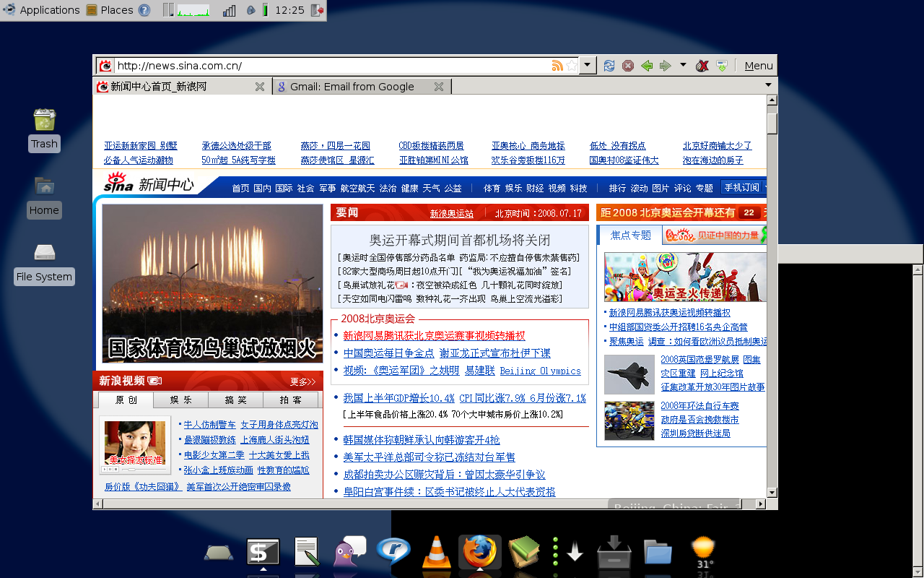This screenshot has width=924, height=578.
Task: Open the list-all-tabs dropdown arrow
Action: [770, 85]
